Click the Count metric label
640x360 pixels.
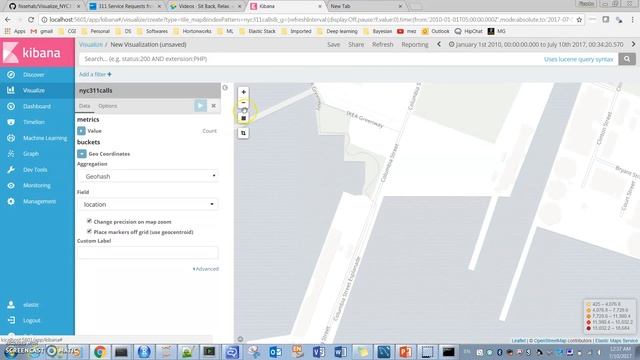209,131
